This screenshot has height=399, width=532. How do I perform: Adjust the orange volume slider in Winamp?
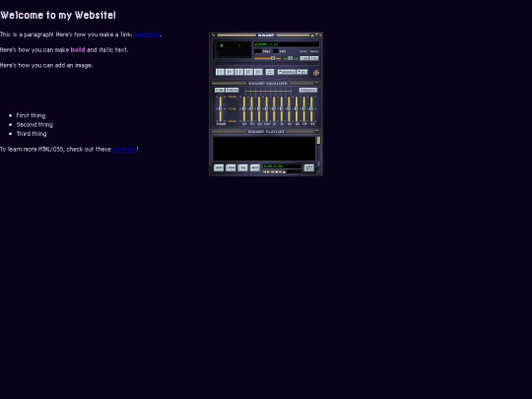click(x=267, y=58)
